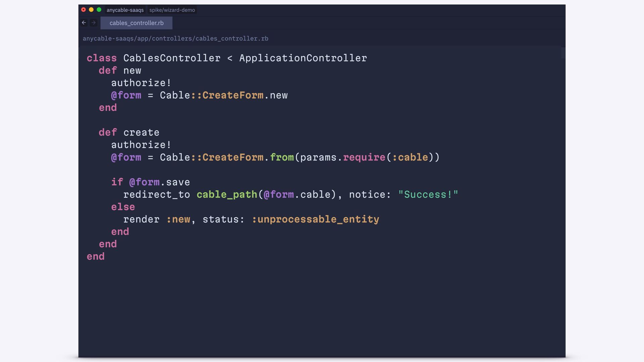
Task: Close the window with the red button
Action: point(84,10)
